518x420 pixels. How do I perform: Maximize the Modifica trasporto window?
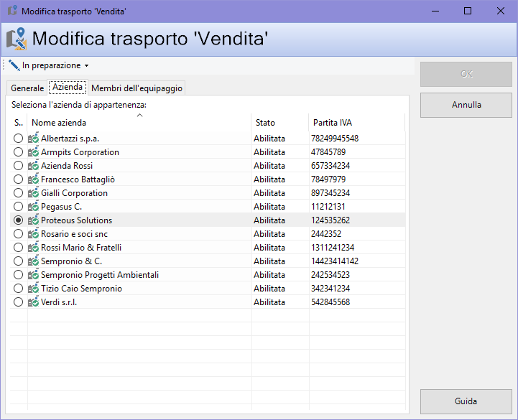(x=468, y=11)
